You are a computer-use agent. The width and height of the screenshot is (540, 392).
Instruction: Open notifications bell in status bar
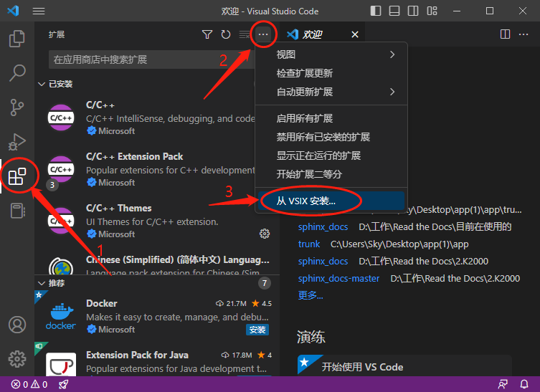coord(524,384)
